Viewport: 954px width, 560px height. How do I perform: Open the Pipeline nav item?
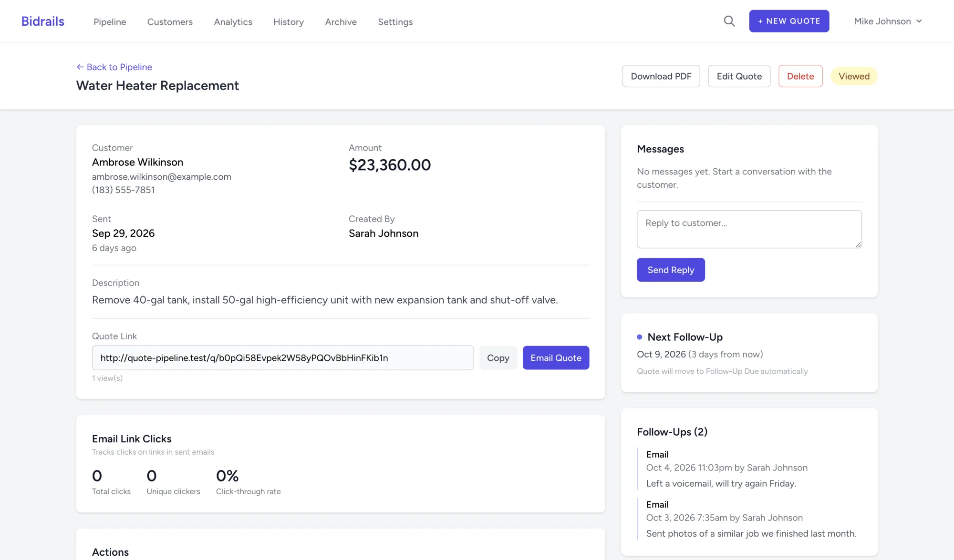[110, 22]
